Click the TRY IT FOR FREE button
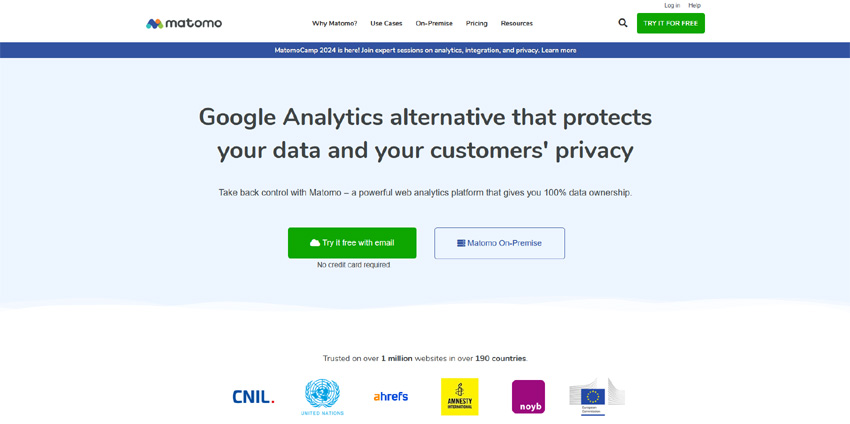 [671, 23]
